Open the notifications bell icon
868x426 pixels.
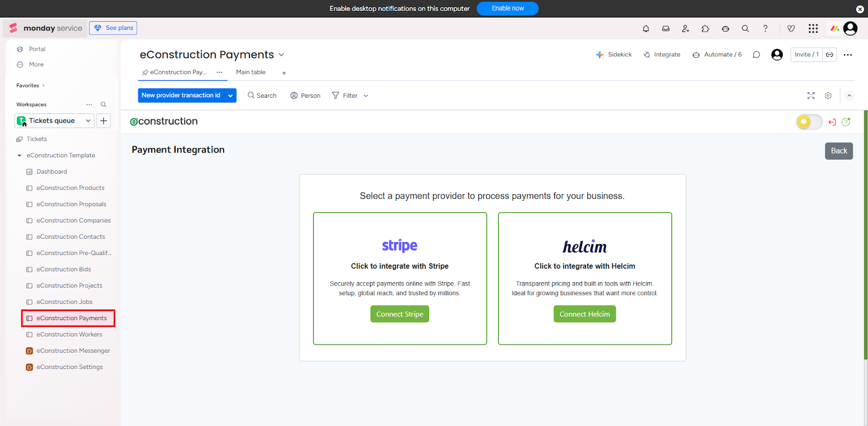click(x=646, y=29)
